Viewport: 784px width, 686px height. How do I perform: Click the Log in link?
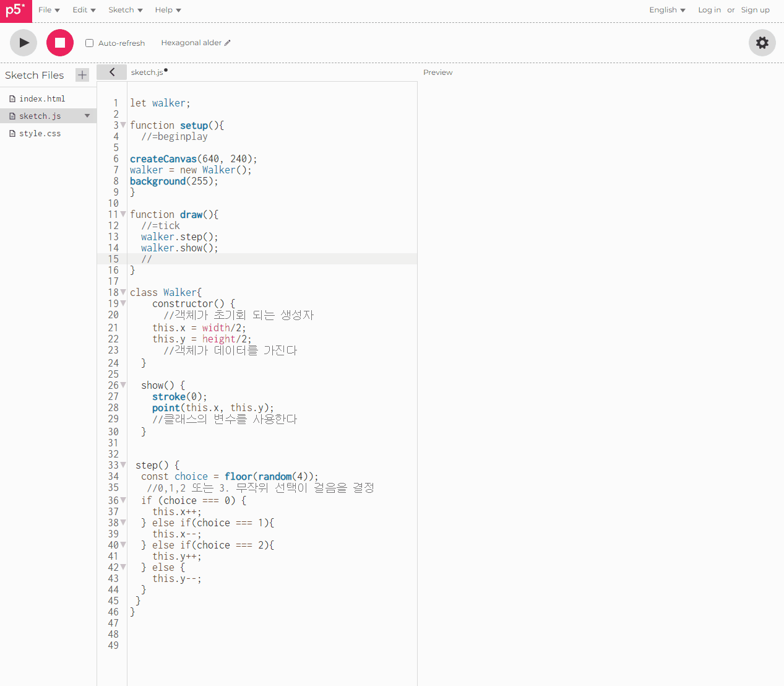click(x=709, y=10)
